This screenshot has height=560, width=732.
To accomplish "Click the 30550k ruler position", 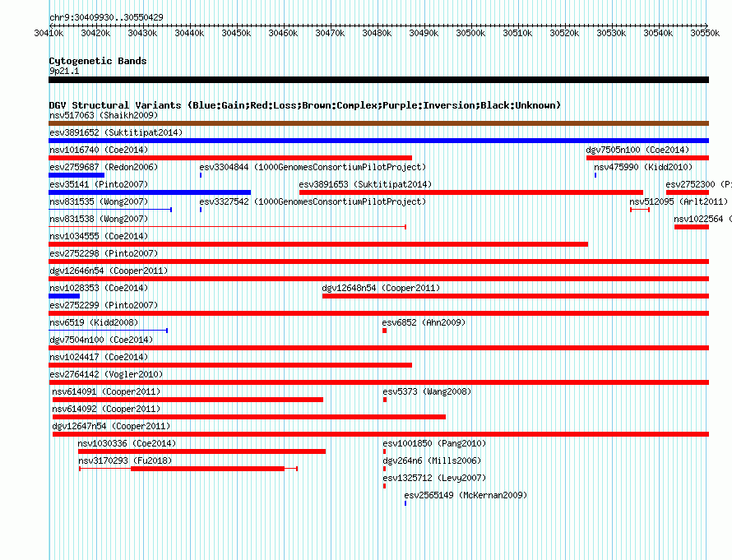I will click(x=705, y=33).
